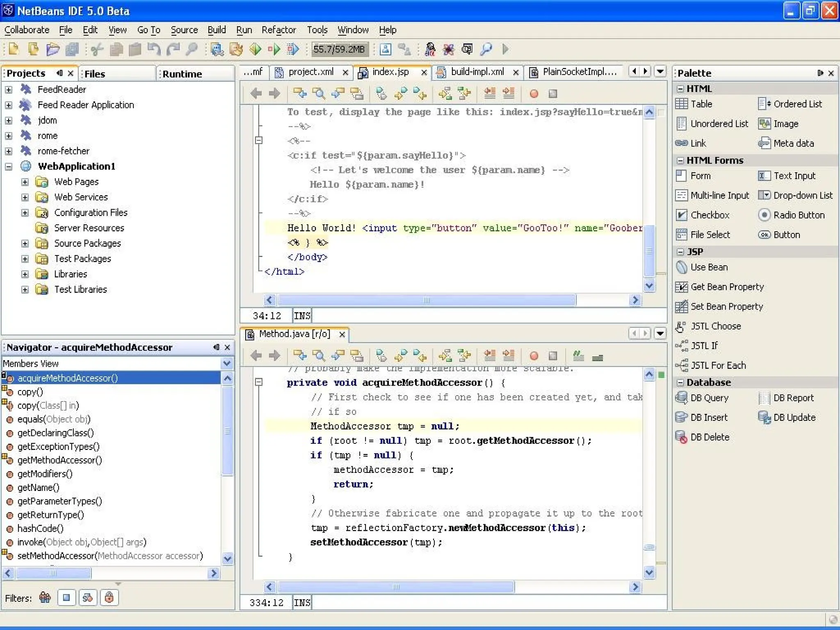
Task: Toggle the show static members filter
Action: pyautogui.click(x=87, y=598)
